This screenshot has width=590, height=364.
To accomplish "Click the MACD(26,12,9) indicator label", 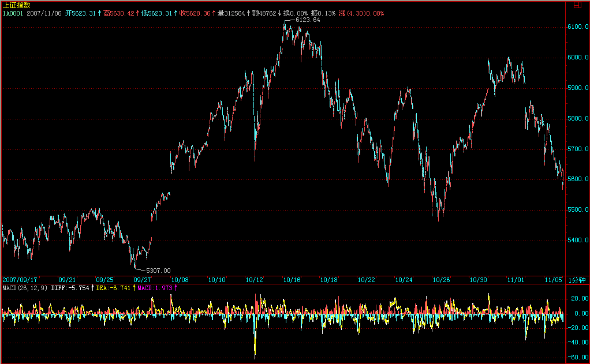I will pos(25,287).
